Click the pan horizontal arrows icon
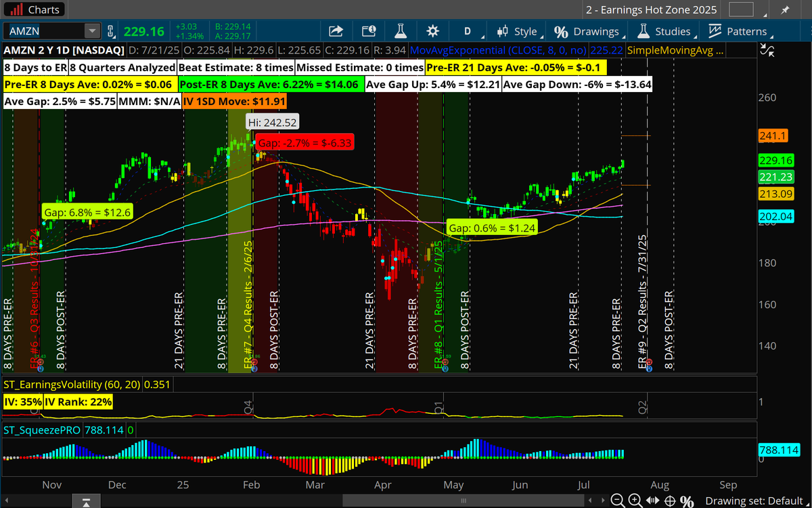The width and height of the screenshot is (812, 508). pos(652,501)
